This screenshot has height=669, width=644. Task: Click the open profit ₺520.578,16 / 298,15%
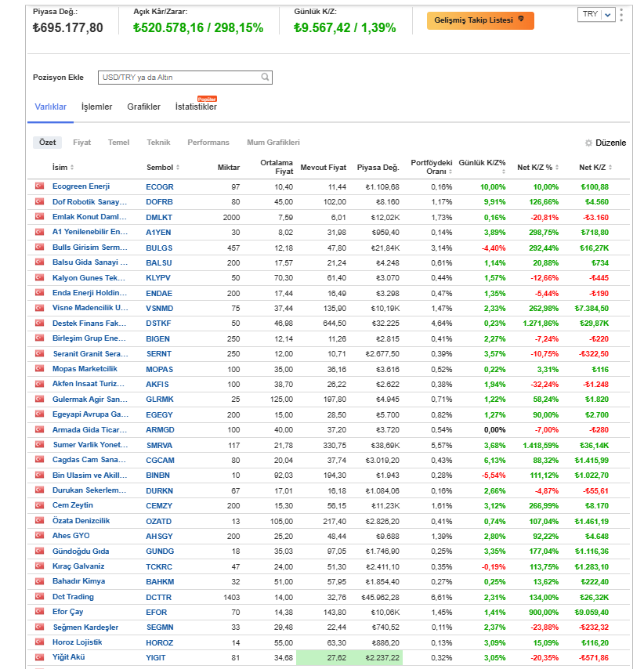198,27
